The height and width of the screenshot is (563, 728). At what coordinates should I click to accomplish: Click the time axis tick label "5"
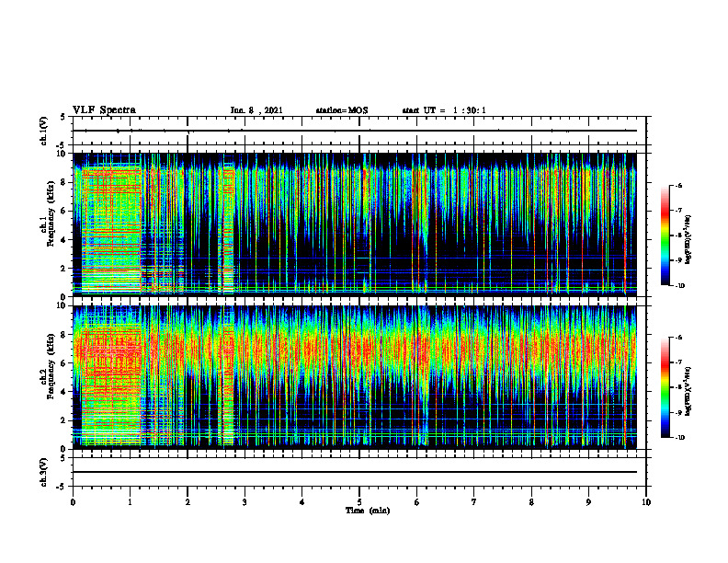click(x=359, y=502)
